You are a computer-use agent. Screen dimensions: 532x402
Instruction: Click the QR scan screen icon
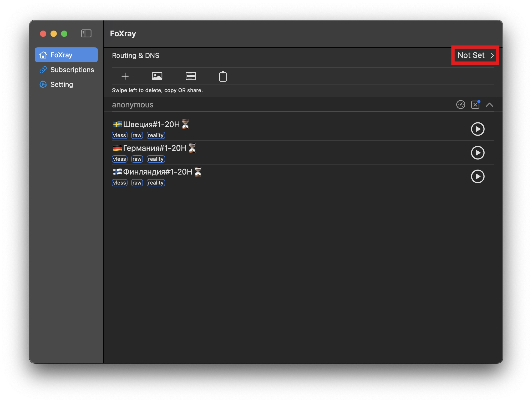click(x=191, y=76)
